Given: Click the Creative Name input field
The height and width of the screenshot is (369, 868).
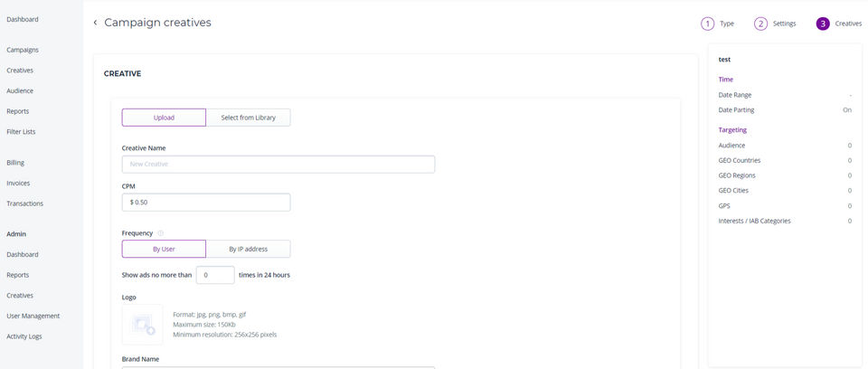Looking at the screenshot, I should (x=278, y=165).
